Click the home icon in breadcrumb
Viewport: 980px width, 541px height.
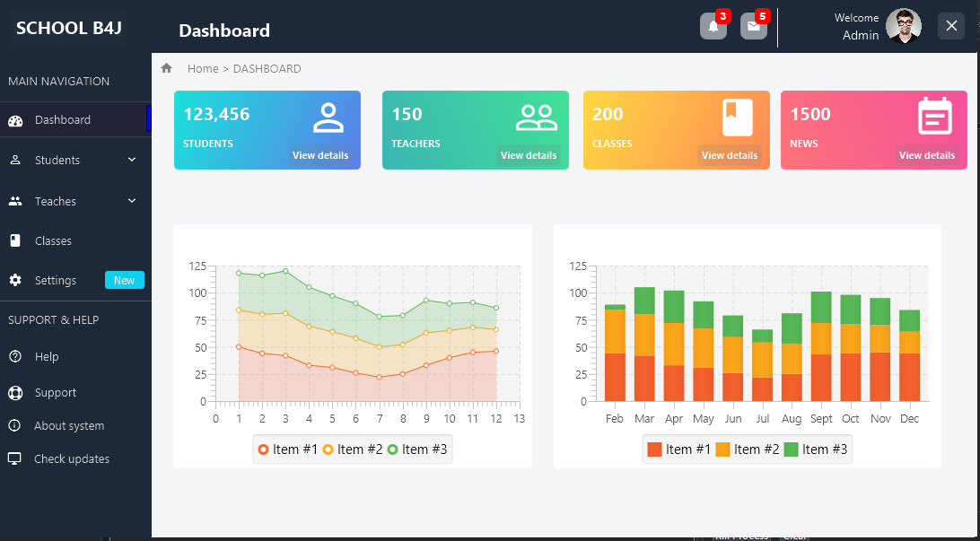tap(166, 68)
